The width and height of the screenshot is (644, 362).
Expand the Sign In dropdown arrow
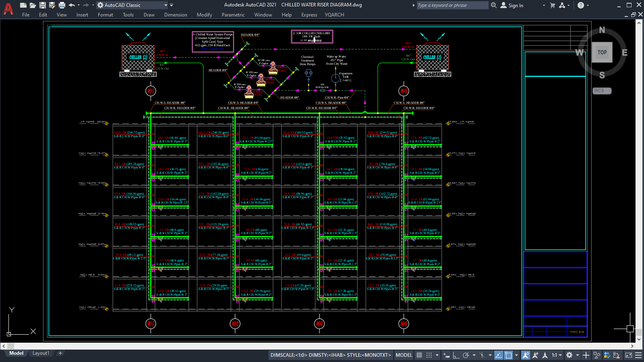(x=544, y=6)
